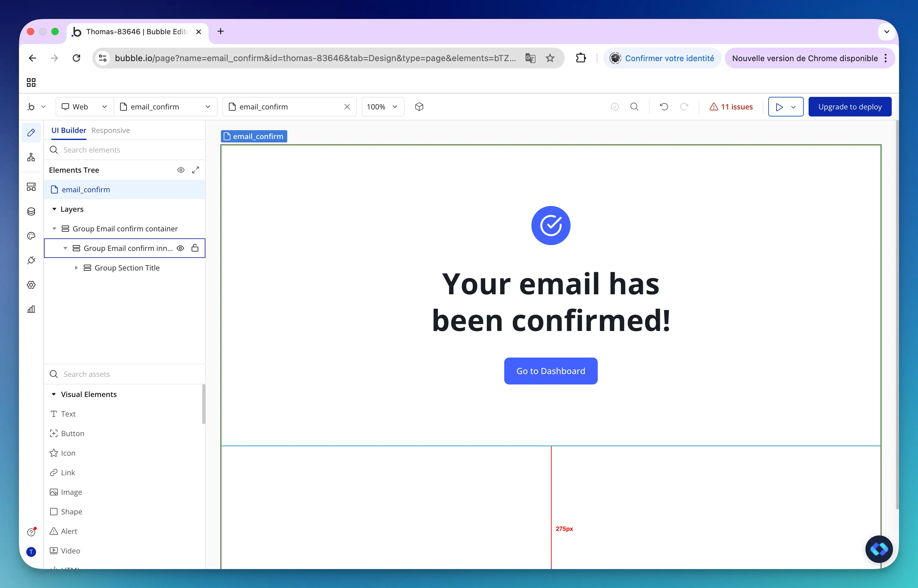The width and height of the screenshot is (918, 588).
Task: Click the Chrome apps grid icon
Action: point(31,83)
